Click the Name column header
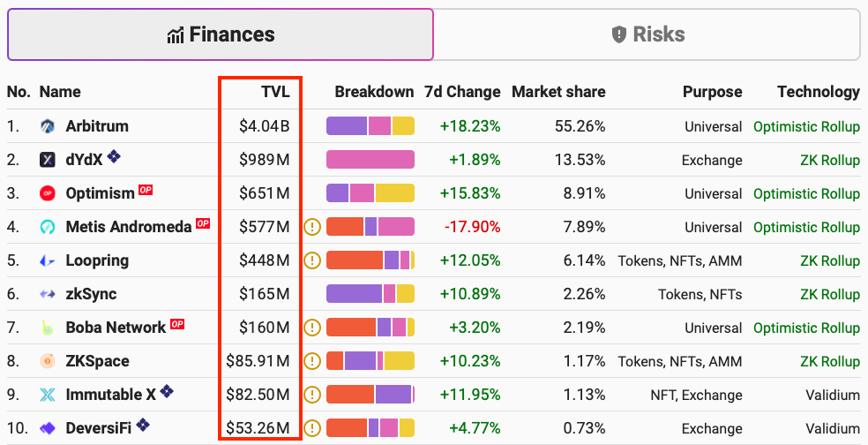The image size is (868, 445). click(x=60, y=92)
